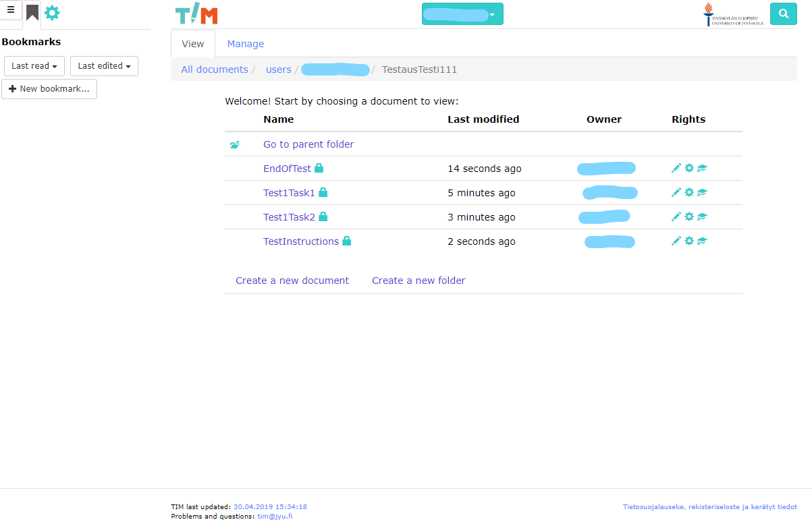
Task: Switch to the Manage tab
Action: point(245,43)
